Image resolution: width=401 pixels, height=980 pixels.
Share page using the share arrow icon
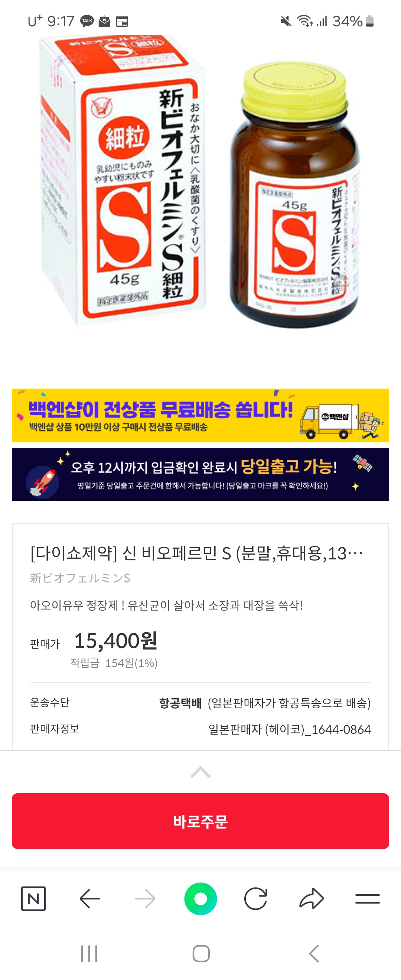pos(312,899)
